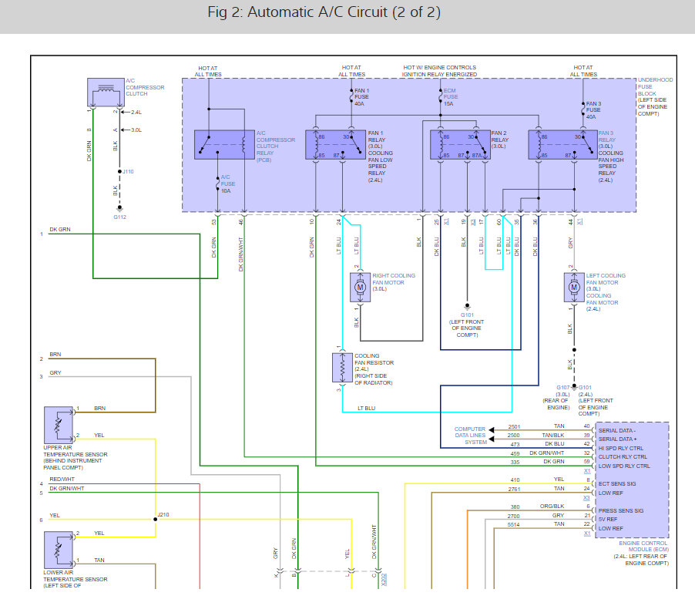The image size is (695, 616).
Task: Click circuit number 2501 on the TAN wire
Action: [514, 426]
